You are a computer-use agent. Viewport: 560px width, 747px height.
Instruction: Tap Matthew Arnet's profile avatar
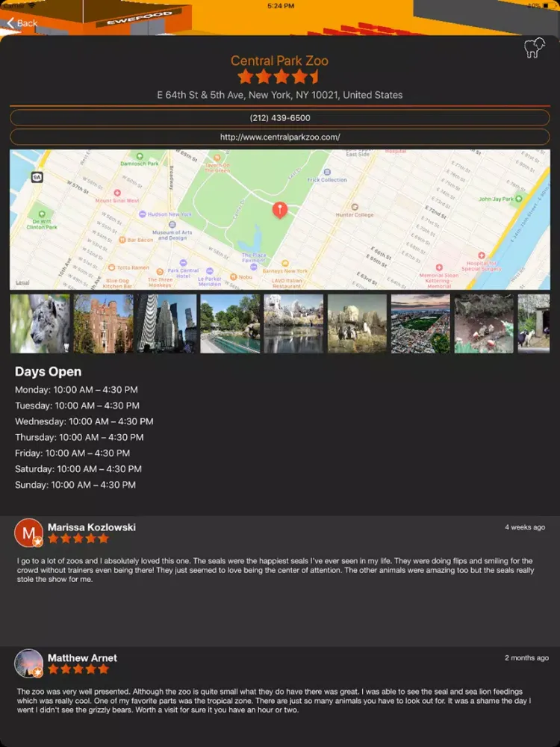pos(28,663)
